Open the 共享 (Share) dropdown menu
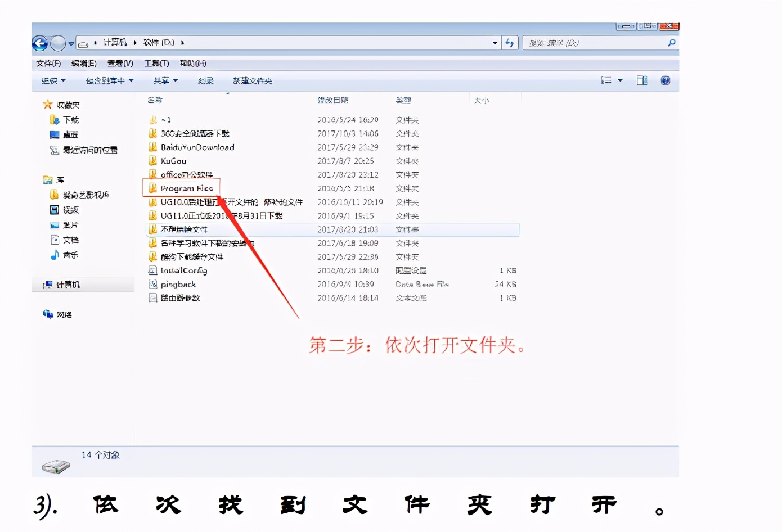Image resolution: width=782 pixels, height=532 pixels. pyautogui.click(x=165, y=81)
